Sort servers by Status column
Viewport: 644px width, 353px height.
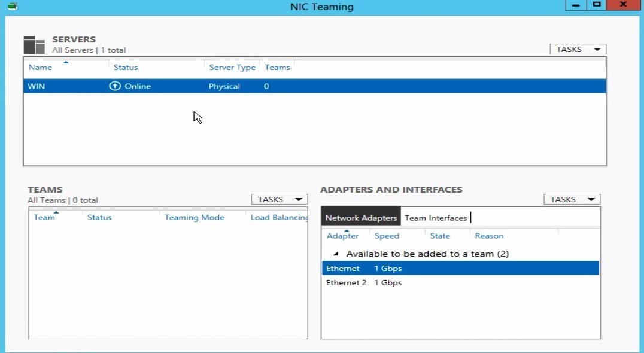pos(126,68)
